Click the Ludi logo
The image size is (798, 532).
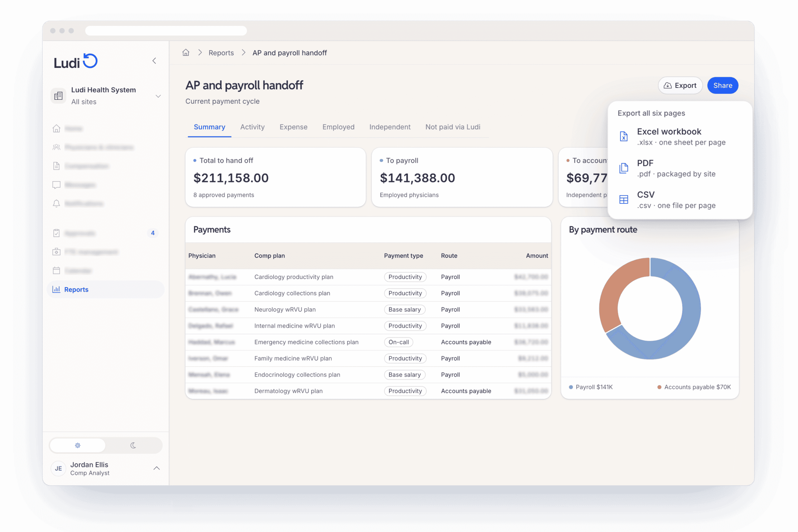pyautogui.click(x=76, y=62)
